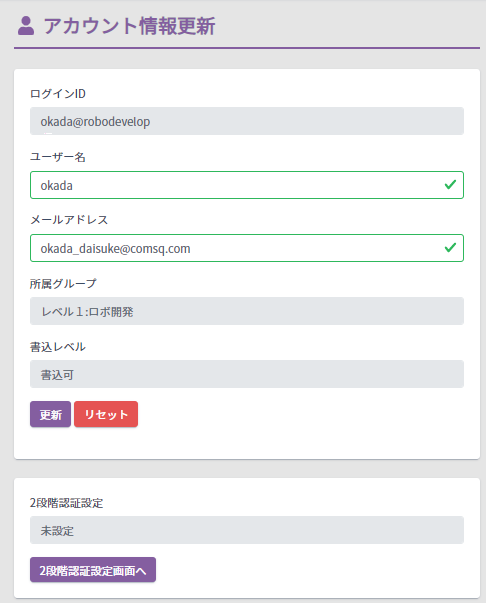The width and height of the screenshot is (487, 603).
Task: Click the green checkmark in メールアドレス field
Action: point(450,248)
